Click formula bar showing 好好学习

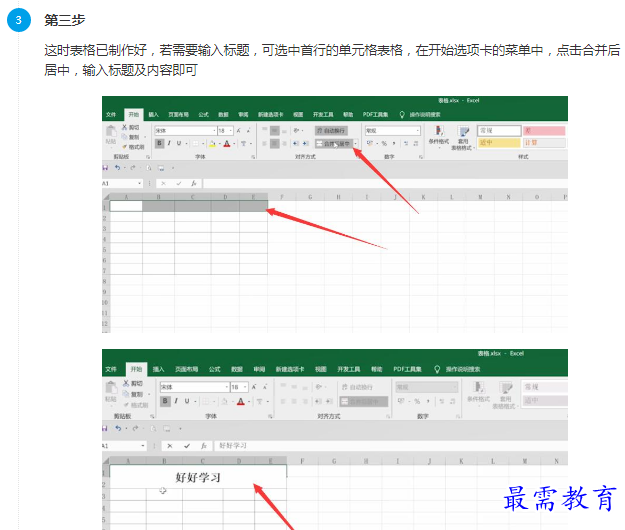coord(391,446)
